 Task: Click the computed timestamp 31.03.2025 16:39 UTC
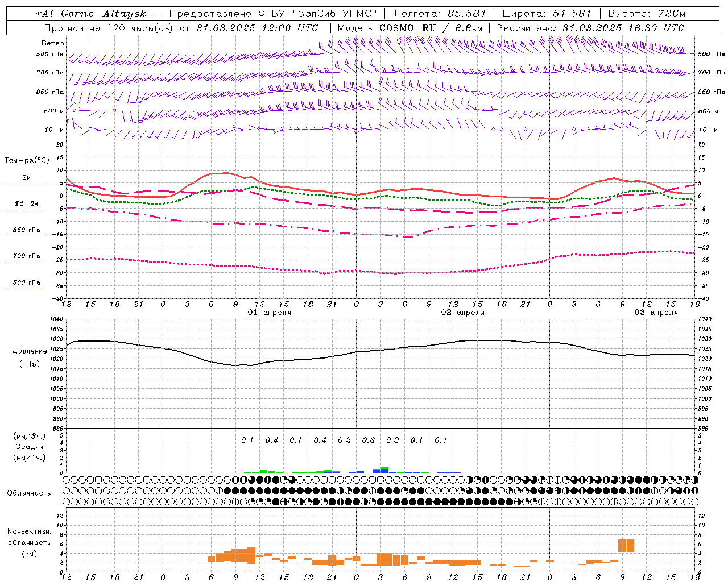tap(623, 28)
